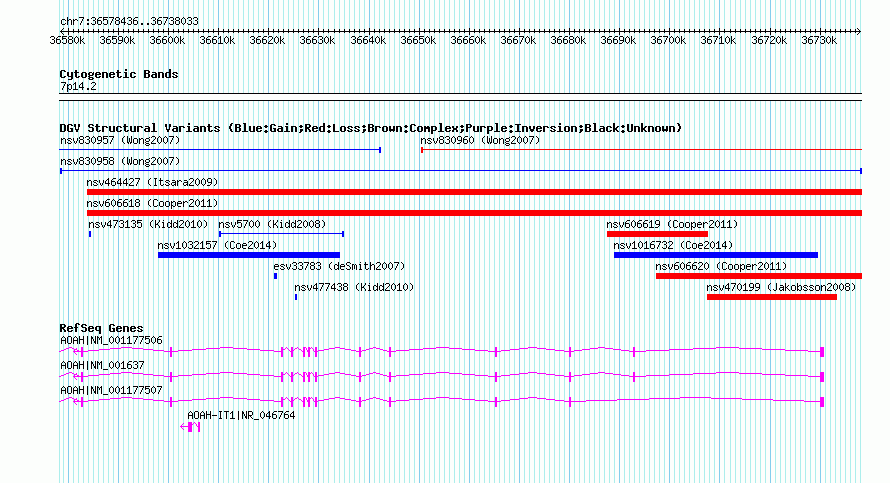Click the 36620k ruler tick label
890x483 pixels.
(x=267, y=40)
